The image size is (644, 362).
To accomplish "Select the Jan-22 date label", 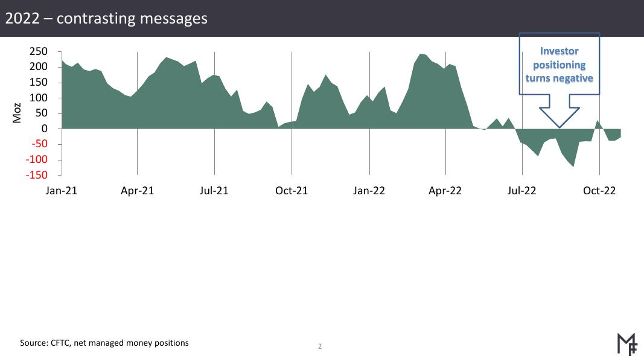I will [369, 191].
